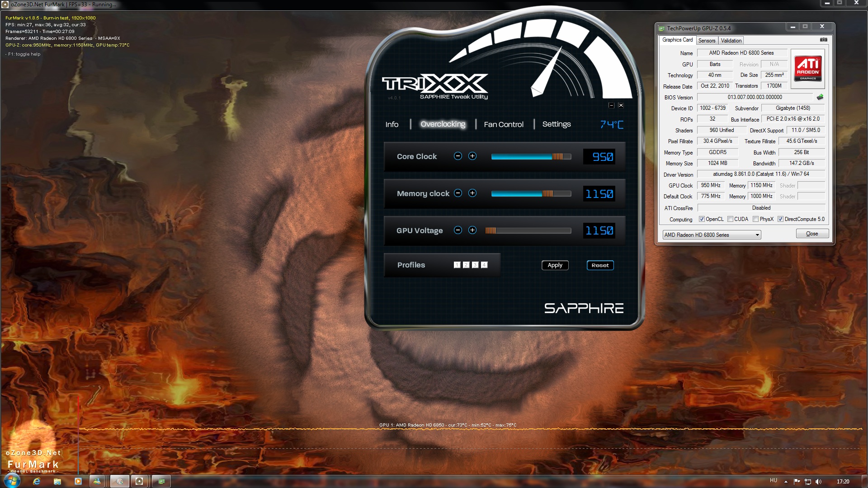Open the network icon in system tray
The height and width of the screenshot is (488, 868).
(x=808, y=482)
